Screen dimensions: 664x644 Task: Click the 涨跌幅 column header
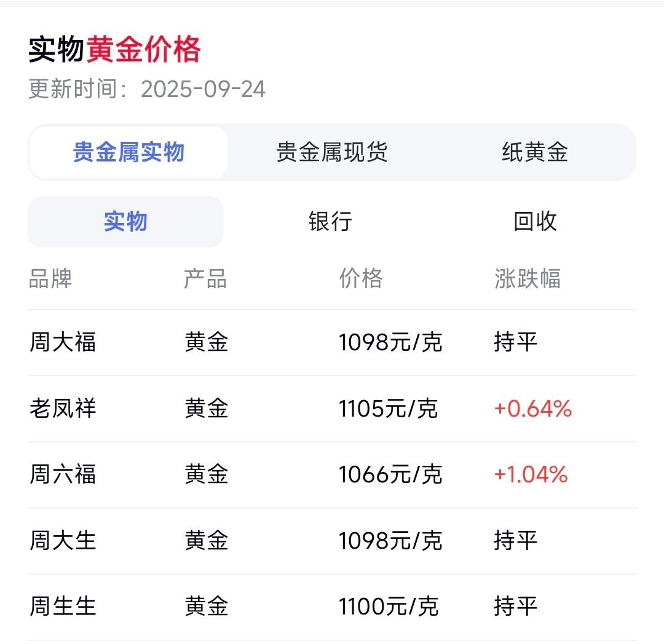(528, 279)
